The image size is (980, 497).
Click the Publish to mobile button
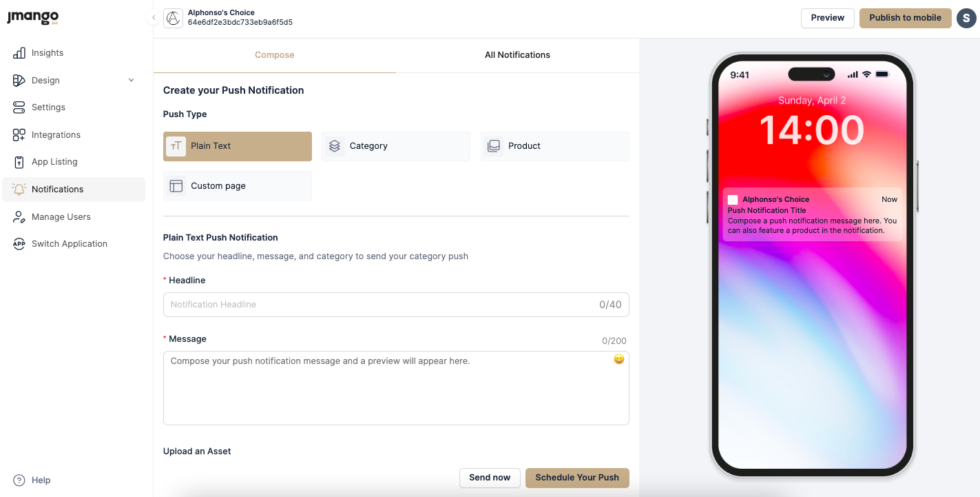[905, 18]
